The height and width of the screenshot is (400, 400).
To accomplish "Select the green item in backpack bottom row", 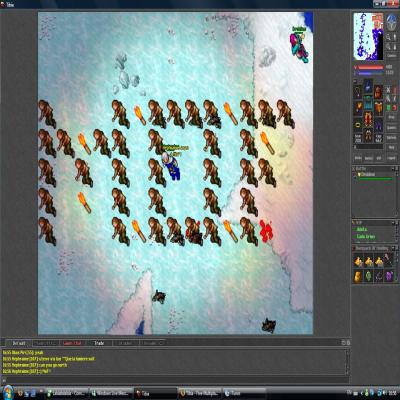I will 369,276.
